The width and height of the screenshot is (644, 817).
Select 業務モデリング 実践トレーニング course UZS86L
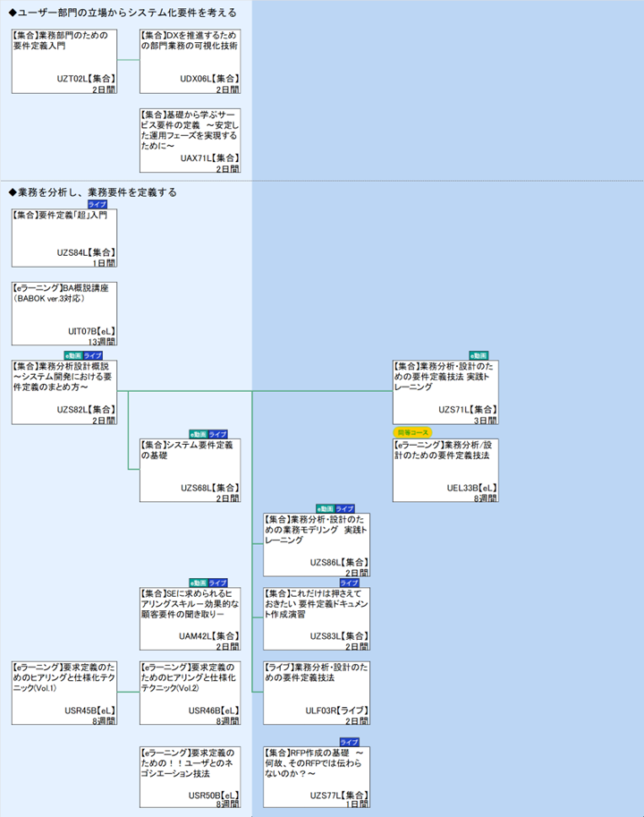(317, 545)
